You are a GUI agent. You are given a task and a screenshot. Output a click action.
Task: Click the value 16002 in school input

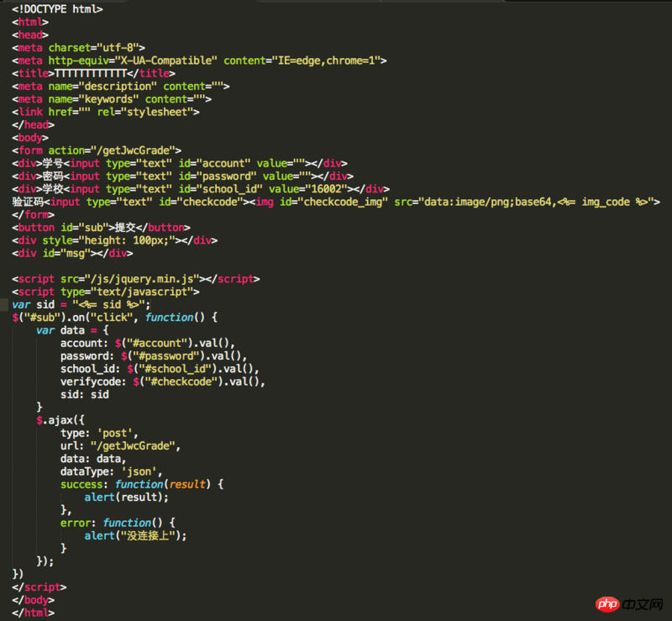click(x=320, y=189)
